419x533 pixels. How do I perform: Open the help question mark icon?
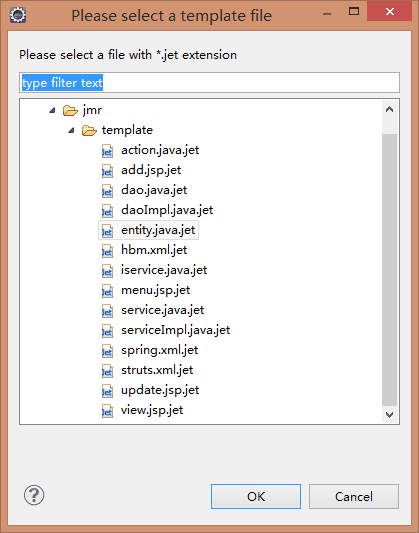coord(34,495)
